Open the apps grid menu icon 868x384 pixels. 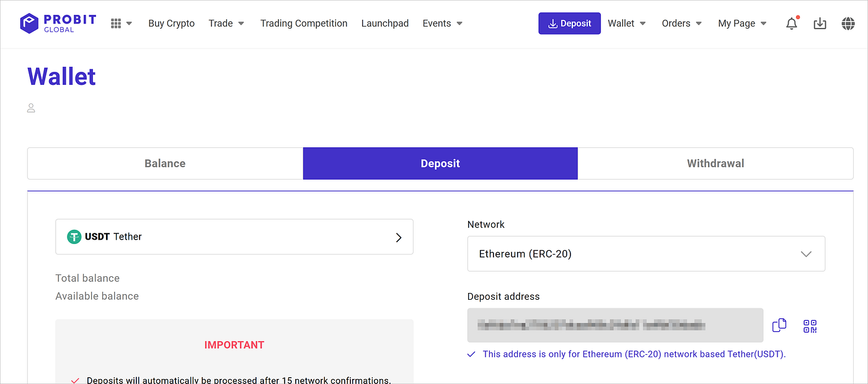pos(116,24)
